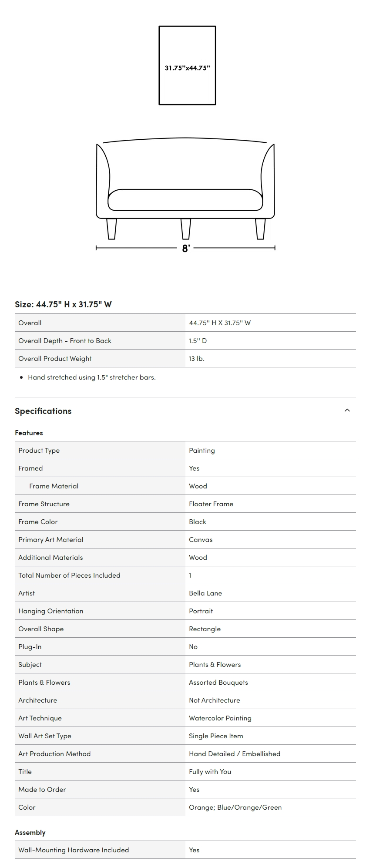The image size is (366, 868).
Task: Click the Fully with You title value
Action: (x=210, y=771)
